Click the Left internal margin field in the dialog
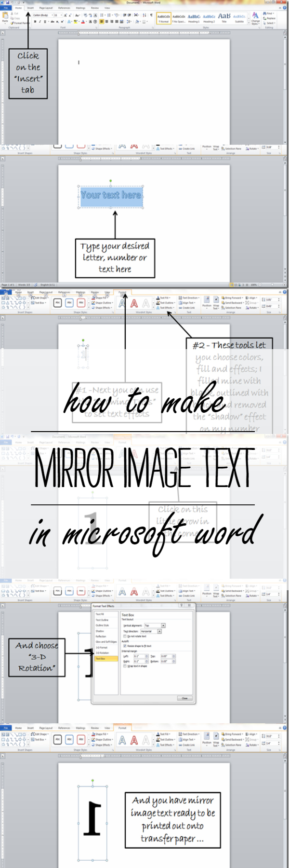 (138, 656)
